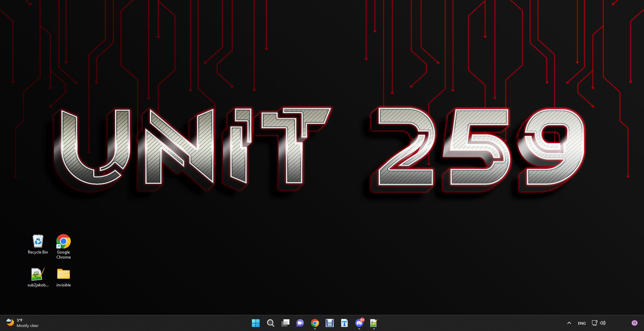Open the Recycle Bin
The height and width of the screenshot is (331, 644).
tap(38, 241)
